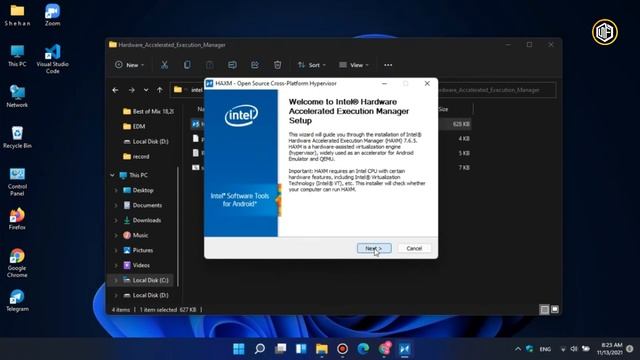Collapse This PC tree node
640x360 pixels.
tap(112, 175)
